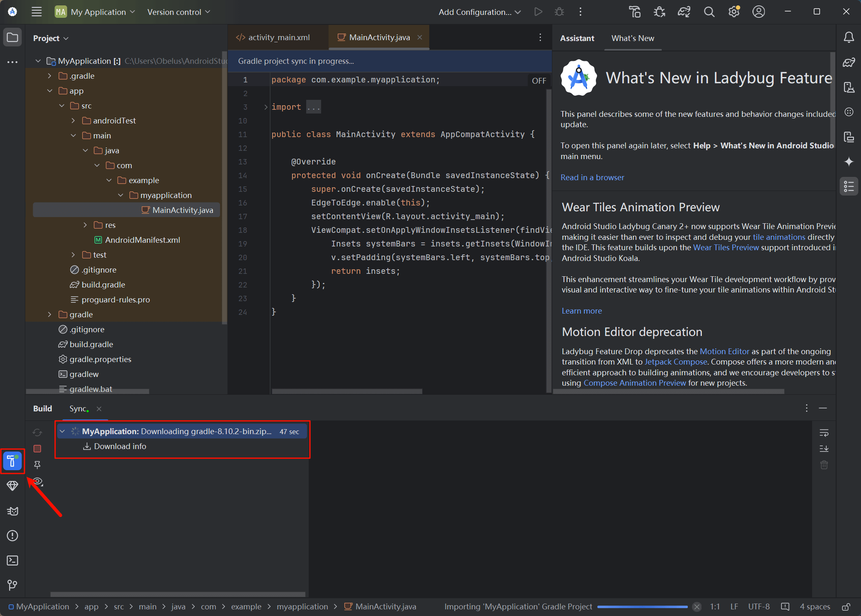Open Search Everywhere magnifier
The width and height of the screenshot is (861, 616).
[709, 12]
